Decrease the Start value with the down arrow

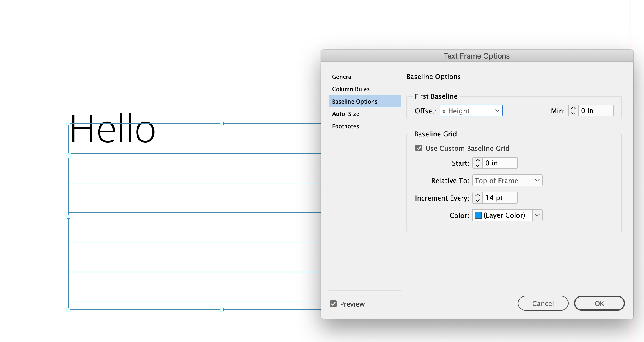[x=477, y=166]
